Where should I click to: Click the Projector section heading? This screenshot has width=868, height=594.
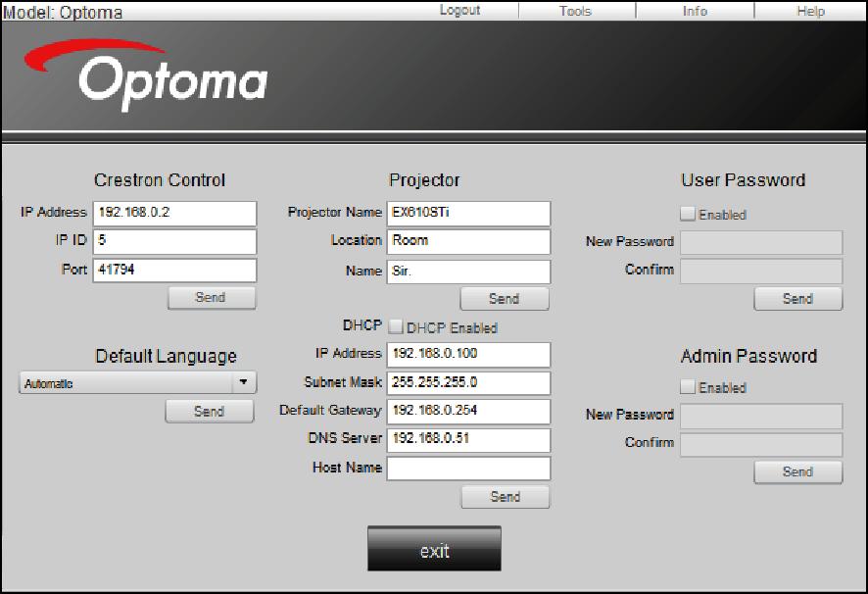click(x=424, y=180)
